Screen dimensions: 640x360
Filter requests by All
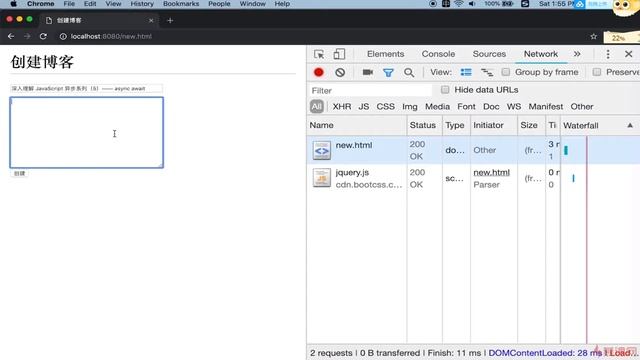(x=317, y=107)
